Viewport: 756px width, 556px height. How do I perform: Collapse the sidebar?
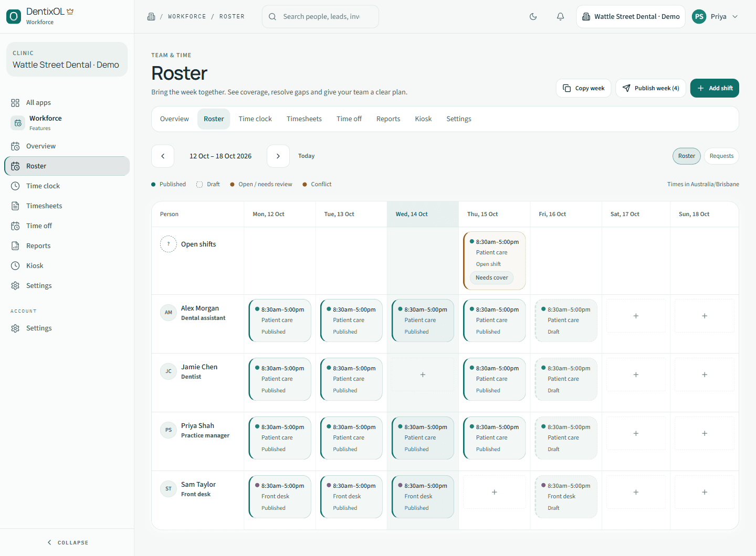click(x=67, y=542)
